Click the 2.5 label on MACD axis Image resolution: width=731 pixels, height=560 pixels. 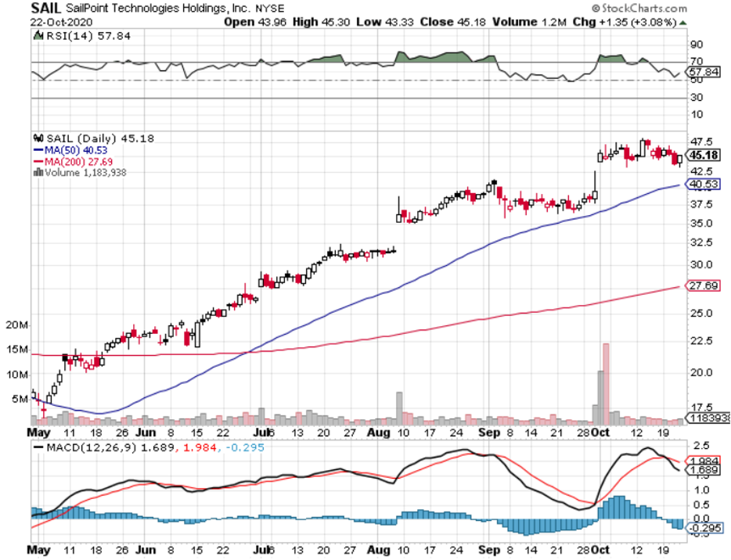701,446
